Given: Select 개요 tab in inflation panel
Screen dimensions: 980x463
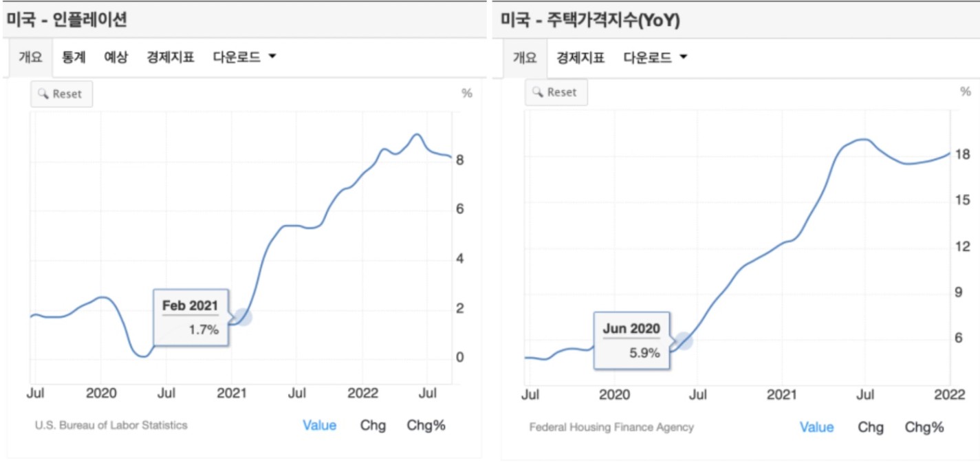Looking at the screenshot, I should click(x=30, y=57).
